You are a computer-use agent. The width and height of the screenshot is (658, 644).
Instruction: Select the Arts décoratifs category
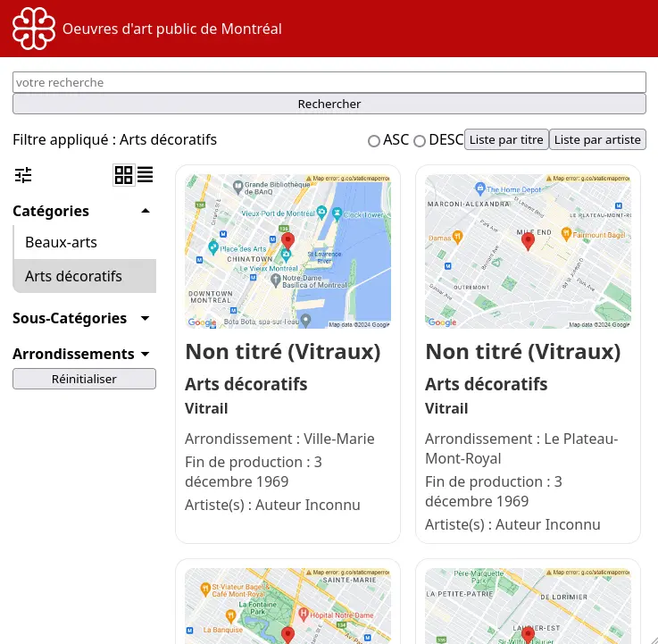(85, 276)
